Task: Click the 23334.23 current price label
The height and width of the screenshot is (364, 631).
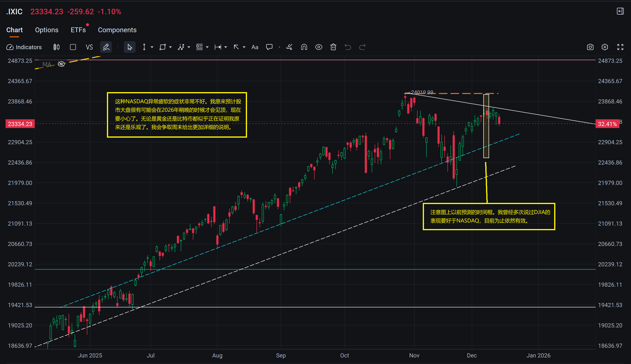Action: click(x=20, y=124)
